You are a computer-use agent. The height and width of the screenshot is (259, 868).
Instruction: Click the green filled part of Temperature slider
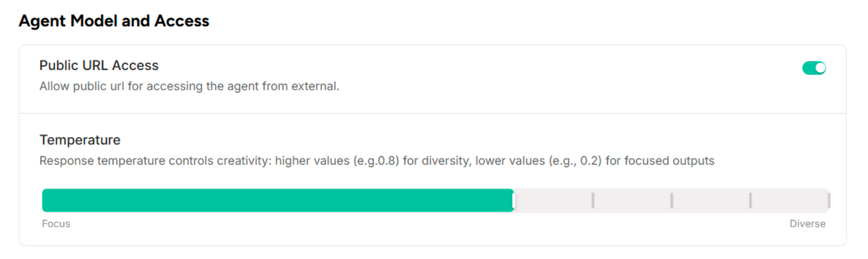(276, 201)
